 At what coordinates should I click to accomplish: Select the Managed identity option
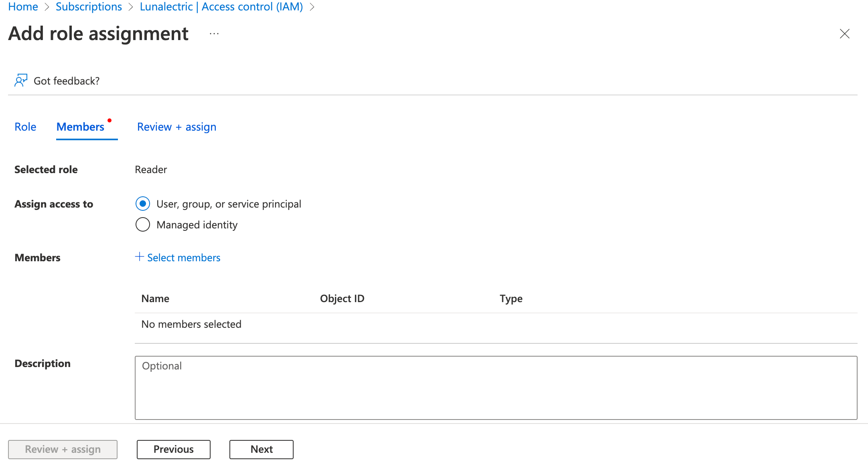[142, 224]
